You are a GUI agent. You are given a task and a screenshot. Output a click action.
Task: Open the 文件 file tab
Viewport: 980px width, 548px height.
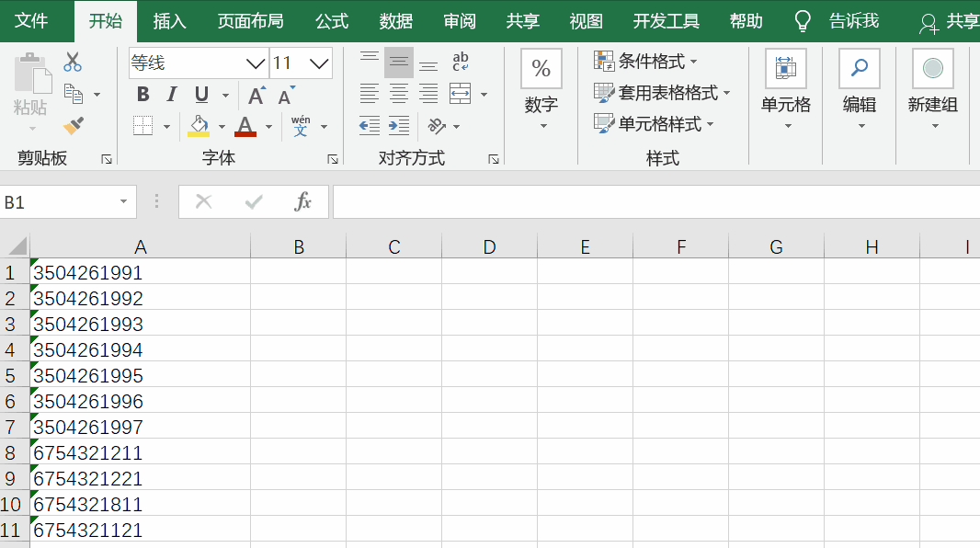pyautogui.click(x=31, y=21)
